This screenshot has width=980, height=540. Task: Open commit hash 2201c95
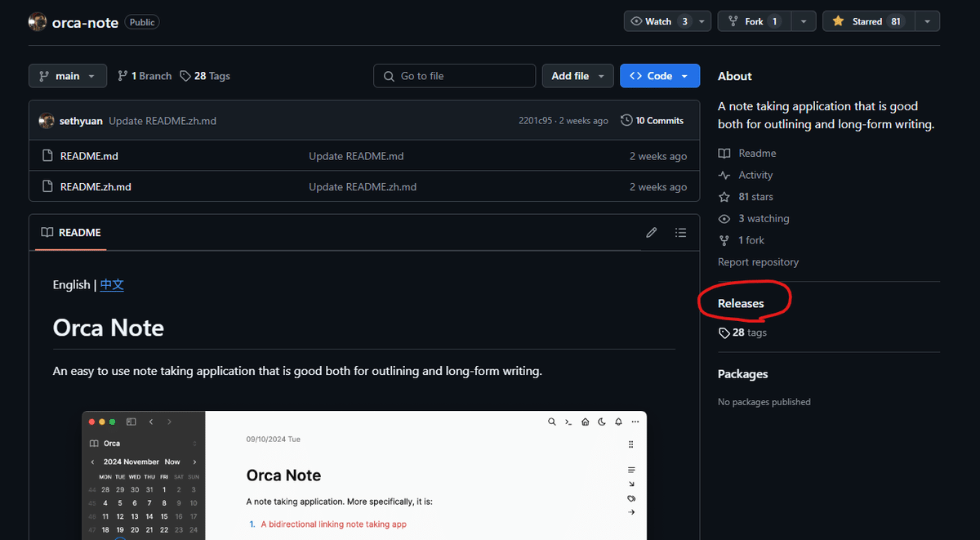coord(536,121)
